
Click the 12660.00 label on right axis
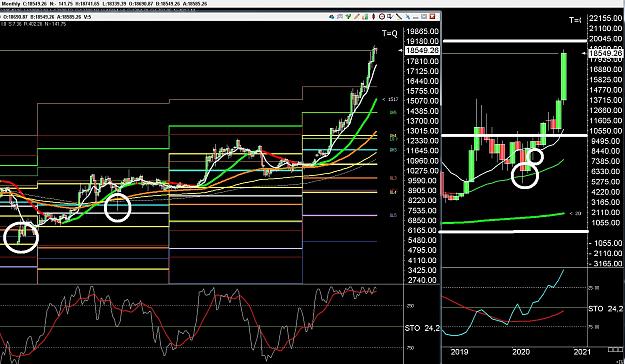pyautogui.click(x=605, y=110)
